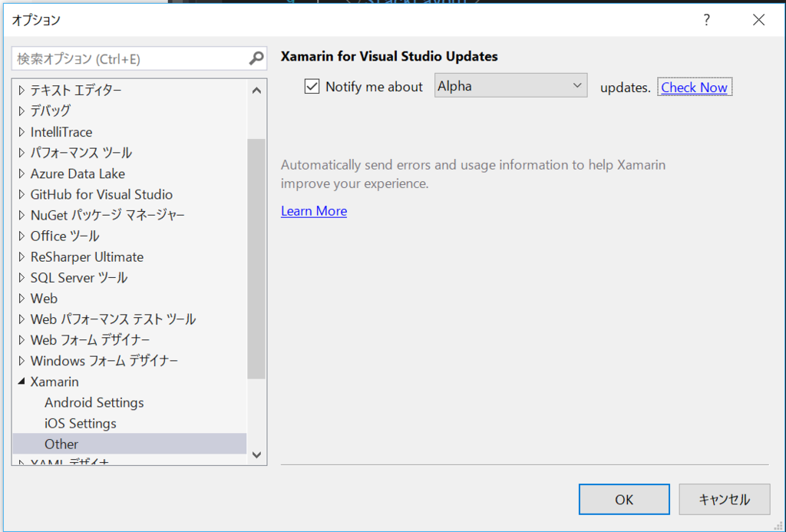The image size is (786, 532).
Task: Click the search magnifier icon
Action: point(256,58)
